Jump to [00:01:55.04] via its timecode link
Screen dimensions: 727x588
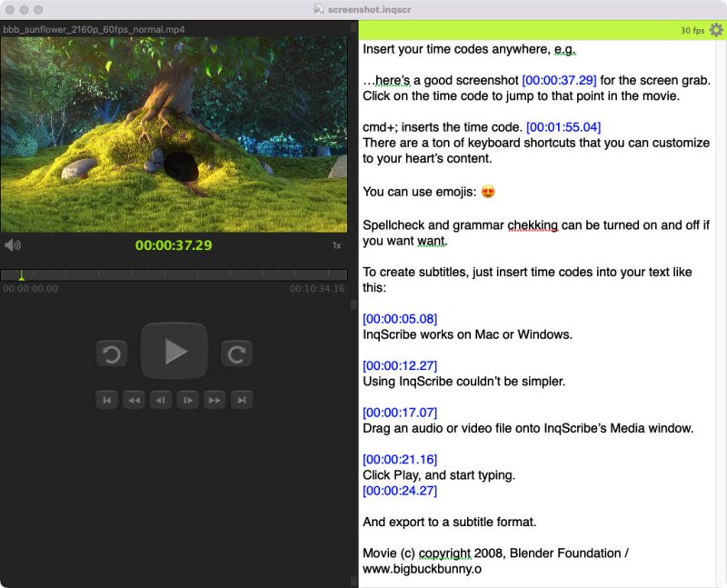click(563, 126)
